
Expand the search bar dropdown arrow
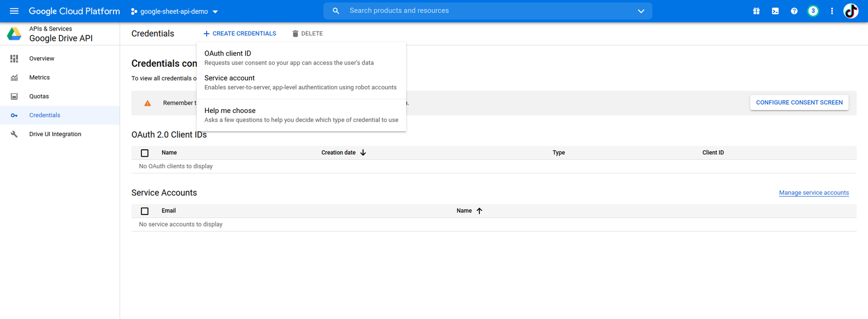(641, 11)
